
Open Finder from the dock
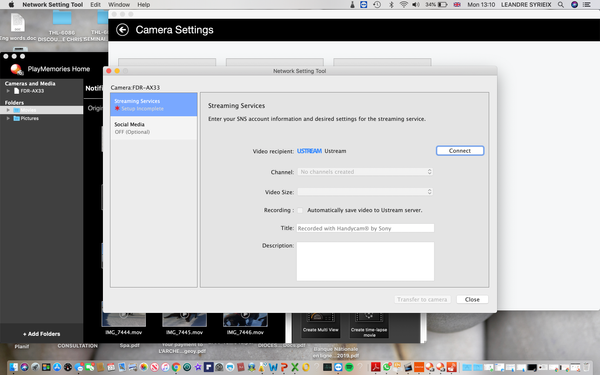14,367
